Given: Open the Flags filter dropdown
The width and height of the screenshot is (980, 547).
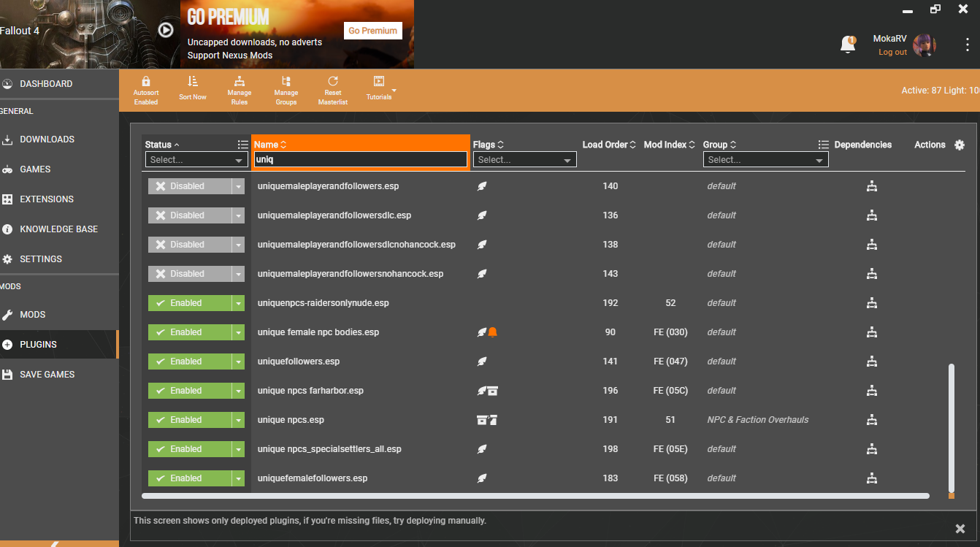Looking at the screenshot, I should point(525,160).
